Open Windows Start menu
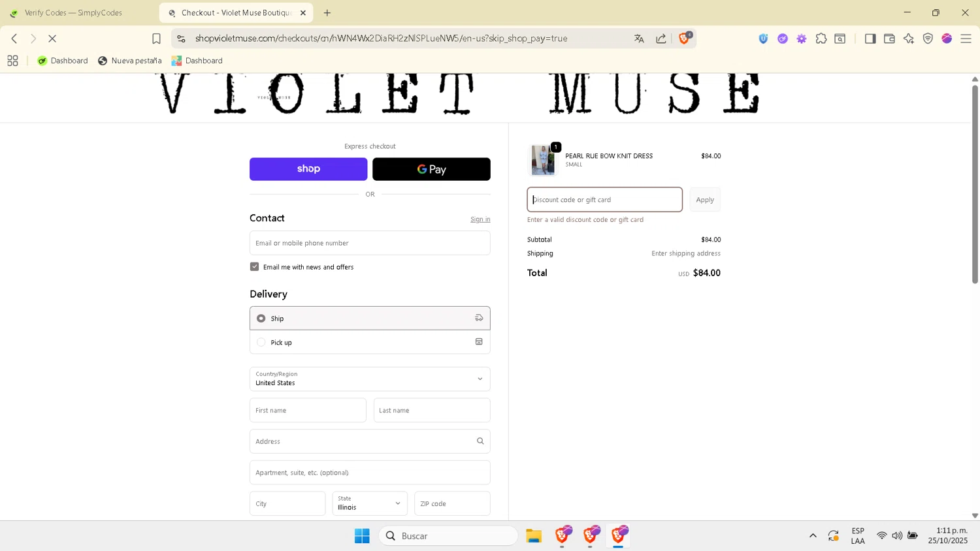 click(x=362, y=536)
